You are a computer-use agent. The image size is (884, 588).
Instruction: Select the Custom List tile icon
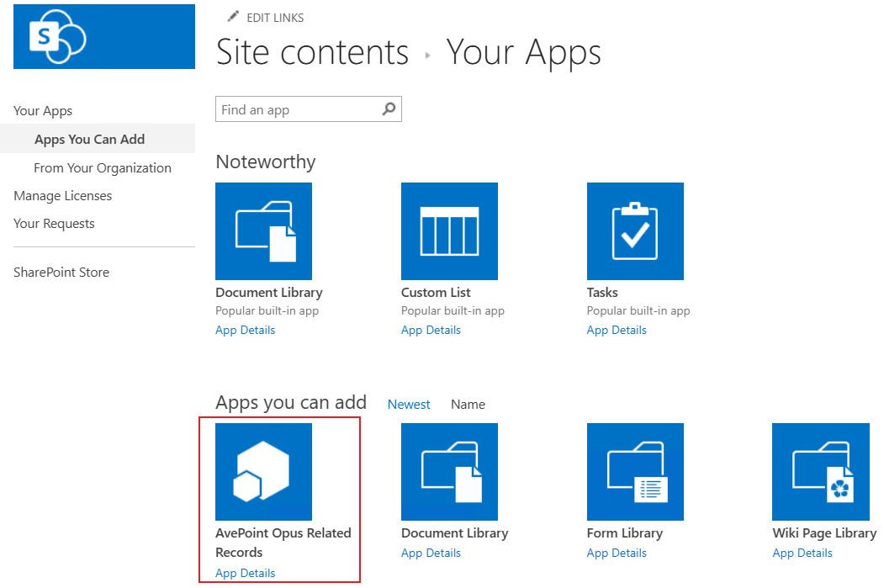click(x=449, y=230)
